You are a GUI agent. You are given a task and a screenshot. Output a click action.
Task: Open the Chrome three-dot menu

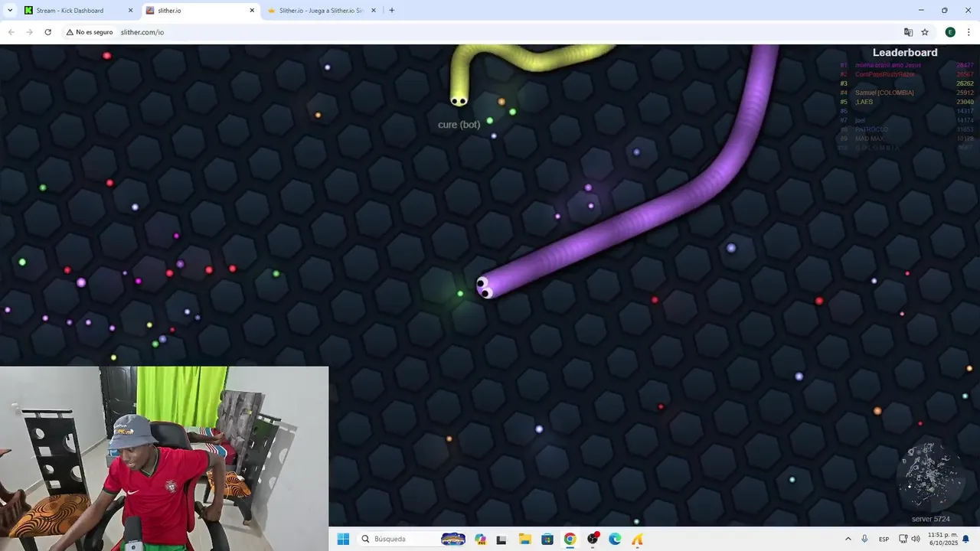coord(969,32)
